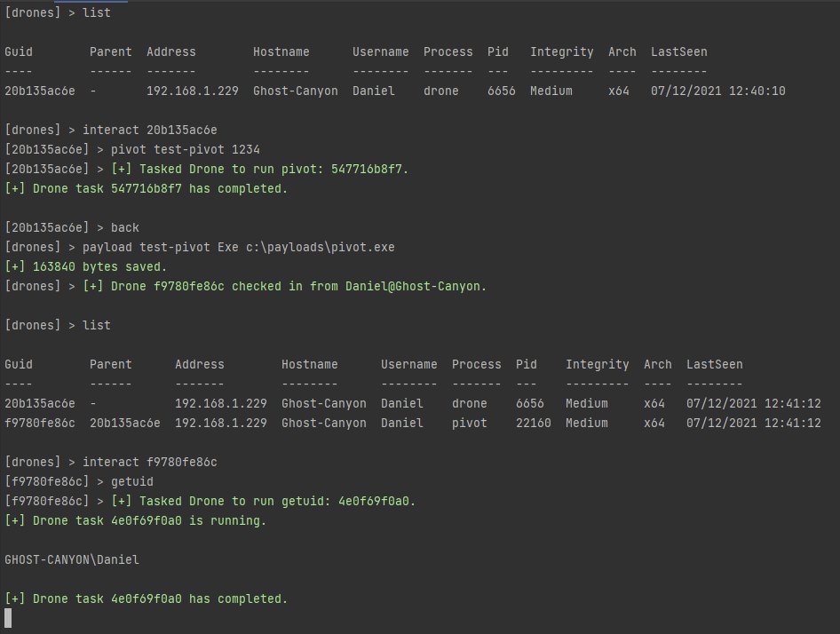The width and height of the screenshot is (840, 634).
Task: Click the Pid value 6656 in the first table
Action: [502, 91]
